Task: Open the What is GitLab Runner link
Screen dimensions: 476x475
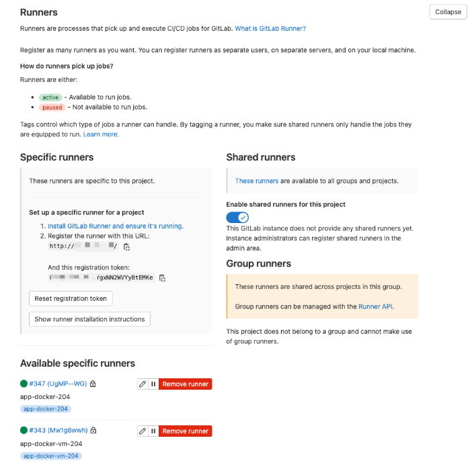Action: tap(270, 28)
